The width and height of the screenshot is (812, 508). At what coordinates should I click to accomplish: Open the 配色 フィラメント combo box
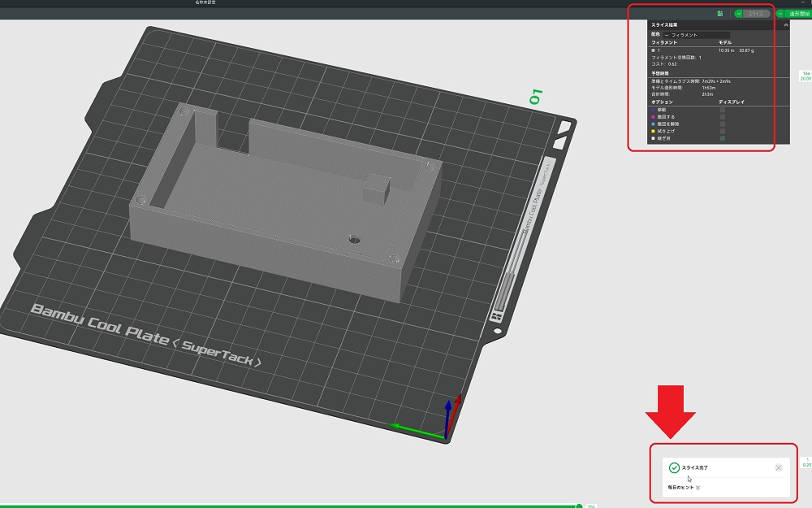(x=696, y=35)
